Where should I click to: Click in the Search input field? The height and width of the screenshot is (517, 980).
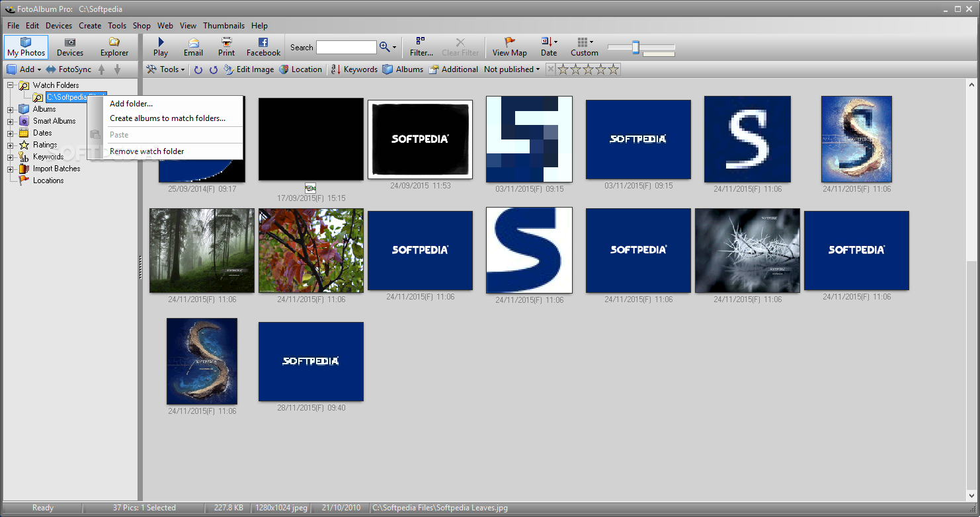(346, 48)
